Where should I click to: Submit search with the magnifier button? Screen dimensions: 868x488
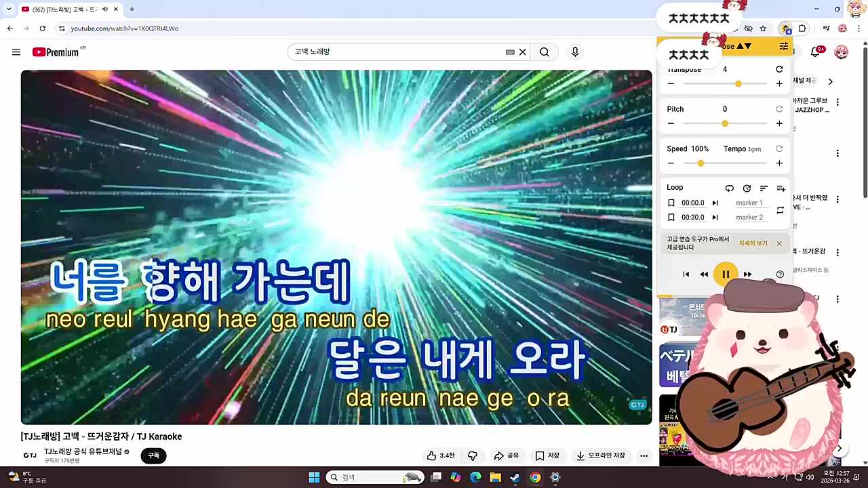click(545, 52)
